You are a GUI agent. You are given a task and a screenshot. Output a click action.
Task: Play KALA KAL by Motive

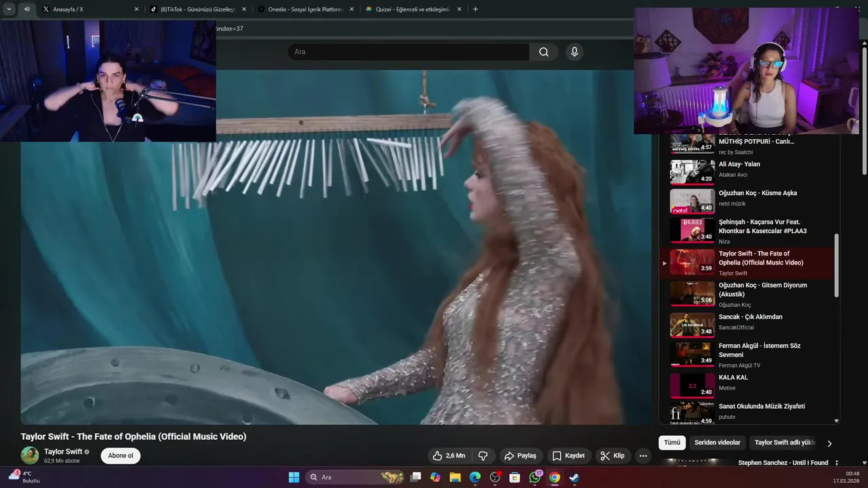746,385
